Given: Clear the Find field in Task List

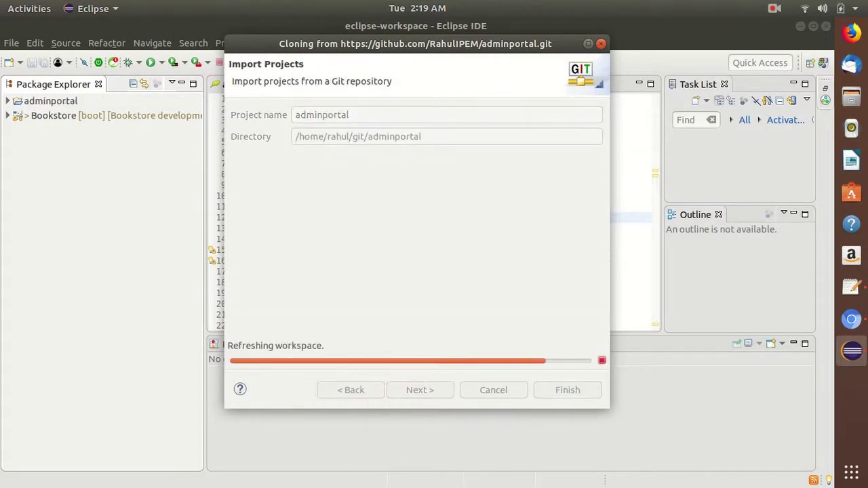Looking at the screenshot, I should point(711,120).
